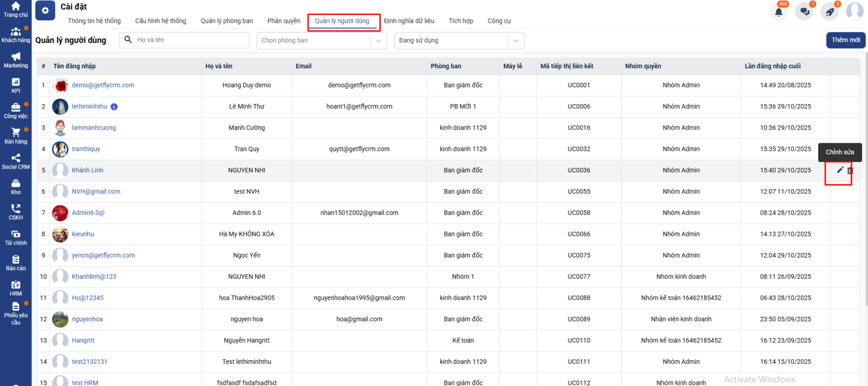
Task: Open the Kho warehouse icon
Action: (16, 186)
